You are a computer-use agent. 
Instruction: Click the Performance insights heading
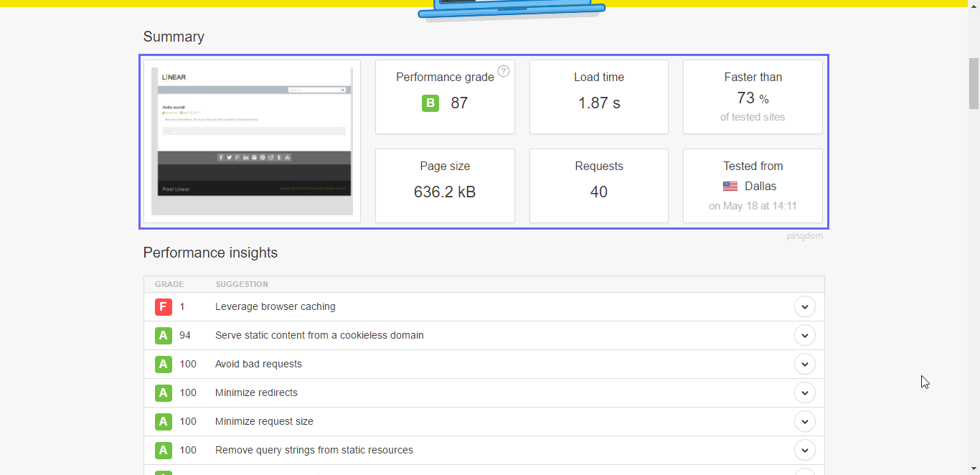click(210, 253)
